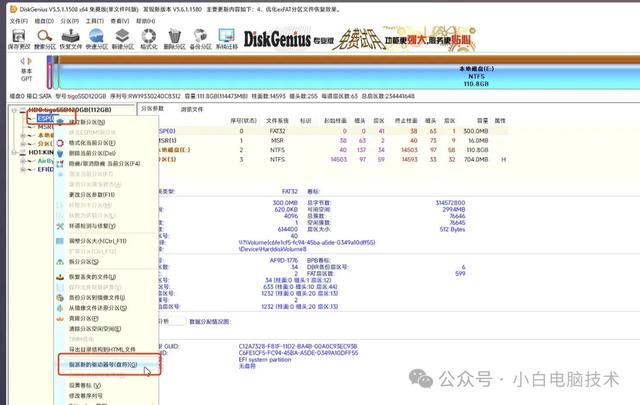Click the 免费试用 DiskGenius banner
Image resolution: width=640 pixels, height=405 pixels.
click(x=359, y=40)
